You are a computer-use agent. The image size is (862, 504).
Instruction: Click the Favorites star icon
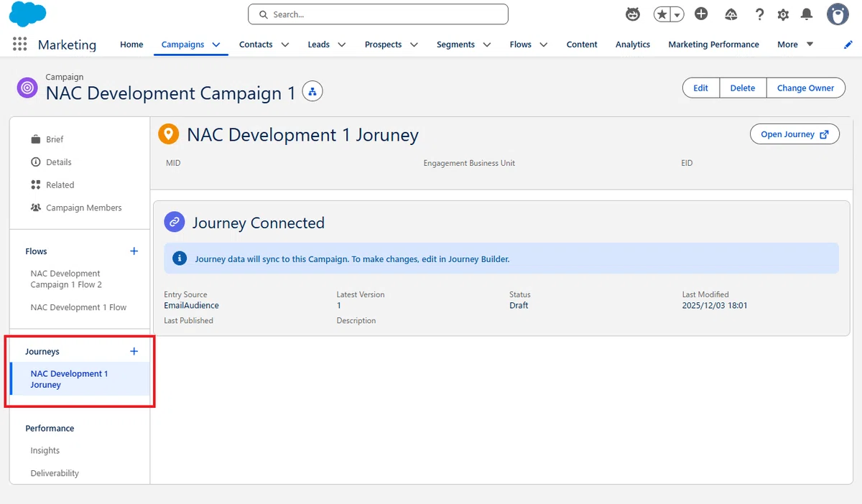[662, 14]
